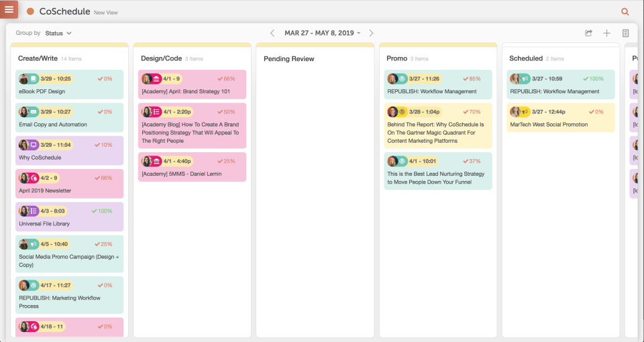The height and width of the screenshot is (342, 644).
Task: Click the Design/Code column header
Action: coord(162,59)
